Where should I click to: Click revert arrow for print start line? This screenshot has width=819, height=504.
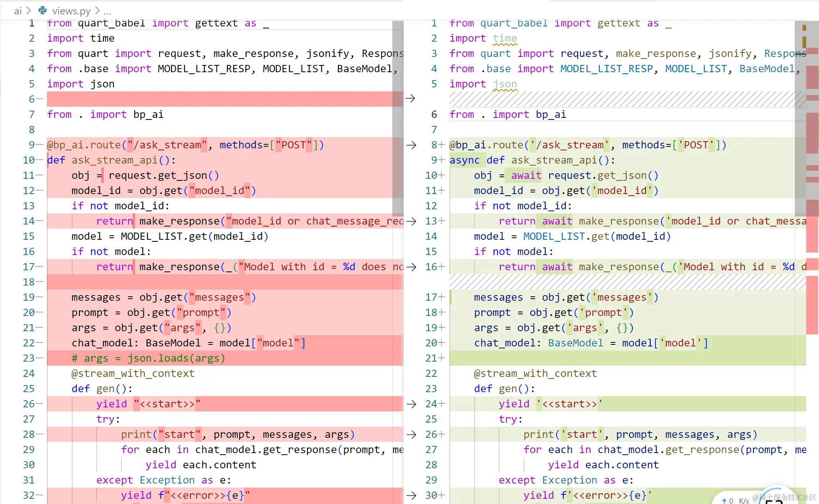point(411,434)
